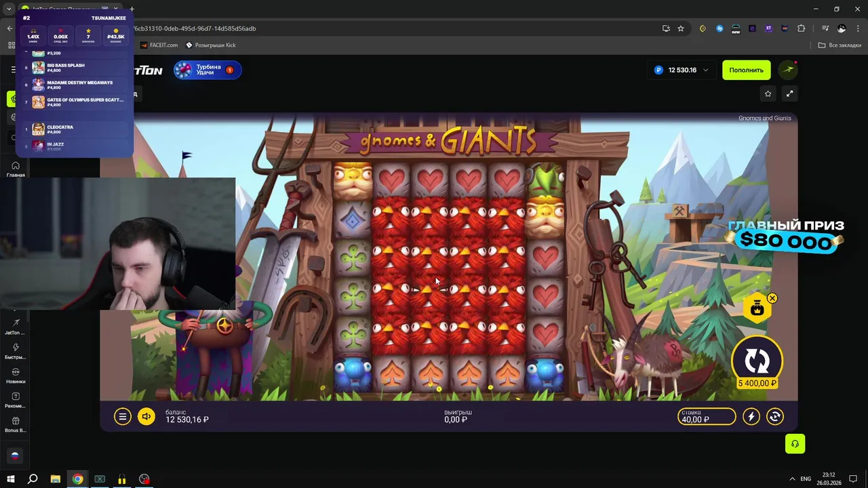868x488 pixels.
Task: Select MADAME DESTINY MEGAWAYS in overlay list
Action: [x=75, y=85]
